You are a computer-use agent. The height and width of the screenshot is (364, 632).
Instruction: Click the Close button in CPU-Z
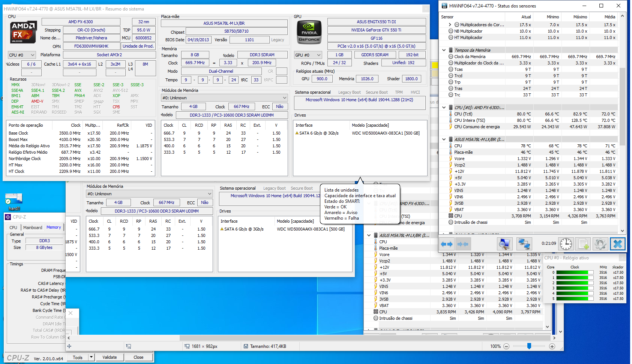click(x=138, y=357)
